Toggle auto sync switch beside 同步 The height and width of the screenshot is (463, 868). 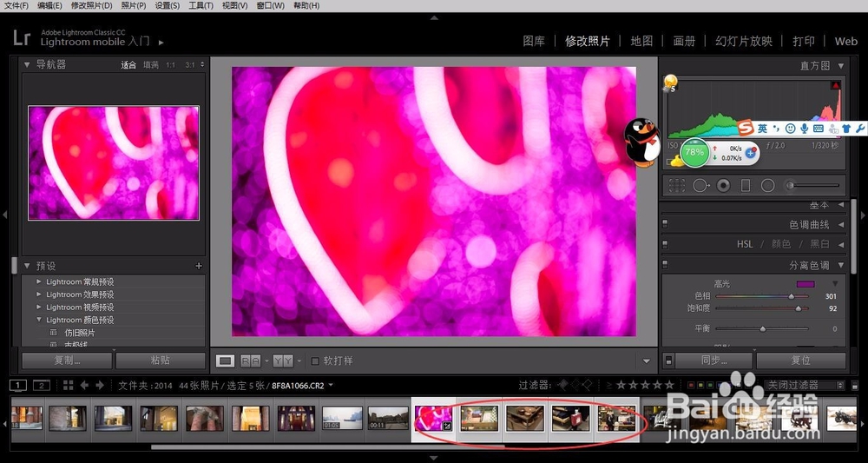(x=668, y=360)
